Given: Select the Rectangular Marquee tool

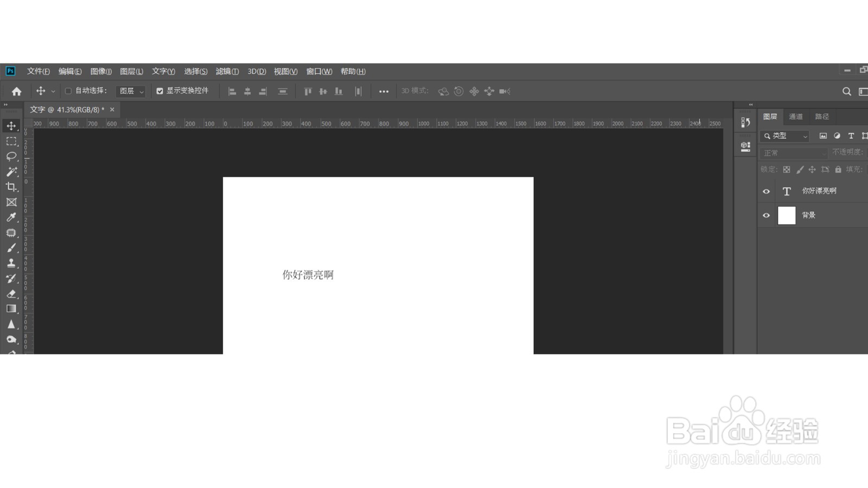Looking at the screenshot, I should click(x=11, y=141).
